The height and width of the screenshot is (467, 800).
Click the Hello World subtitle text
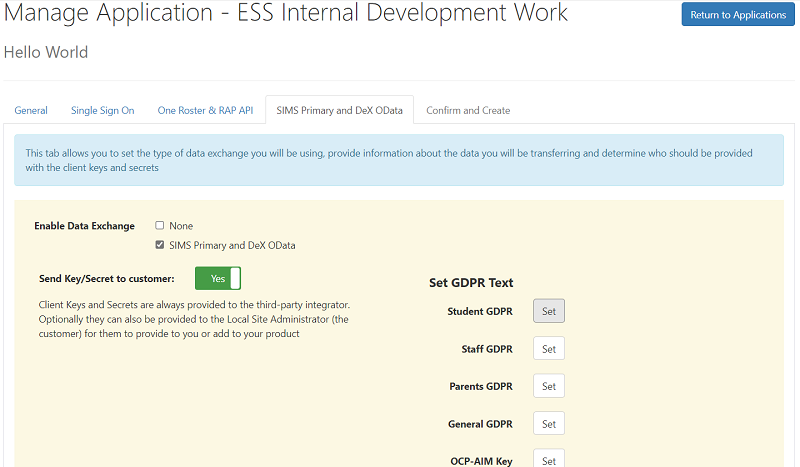tap(46, 52)
